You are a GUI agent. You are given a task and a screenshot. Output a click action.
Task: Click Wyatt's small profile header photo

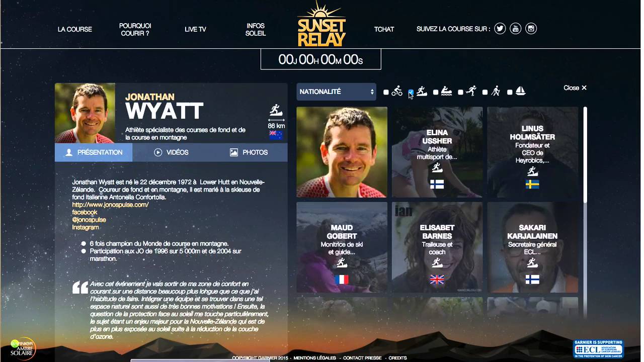point(85,113)
